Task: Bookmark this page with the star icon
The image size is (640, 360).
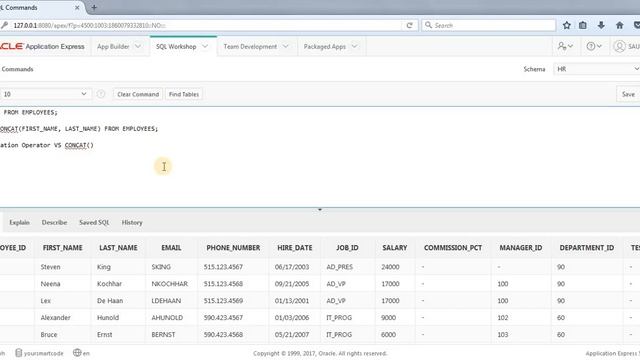Action: click(x=567, y=25)
